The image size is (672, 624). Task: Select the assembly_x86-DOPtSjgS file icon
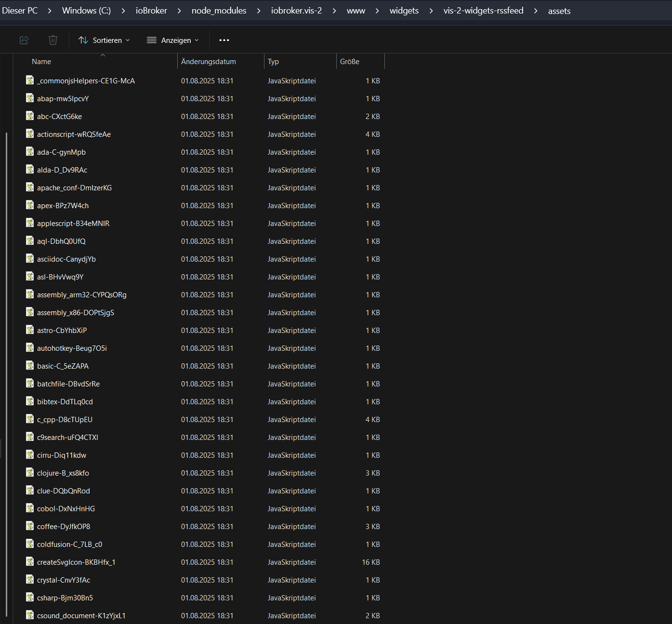(30, 312)
